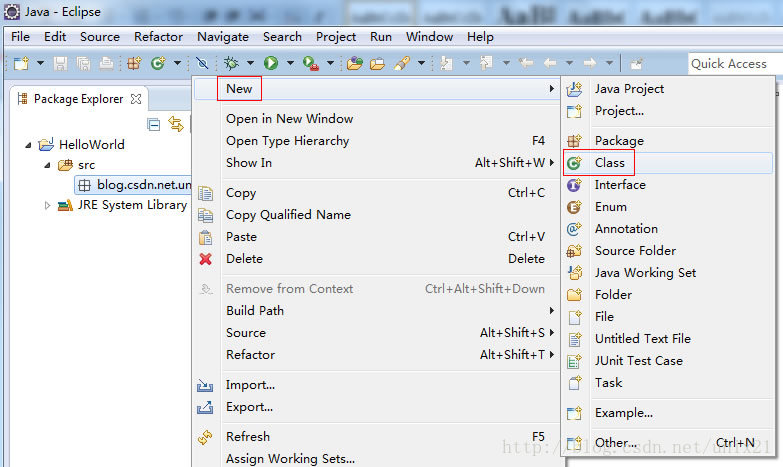Click the Next Annotation toolbar icon
The image size is (783, 467).
pyautogui.click(x=446, y=63)
